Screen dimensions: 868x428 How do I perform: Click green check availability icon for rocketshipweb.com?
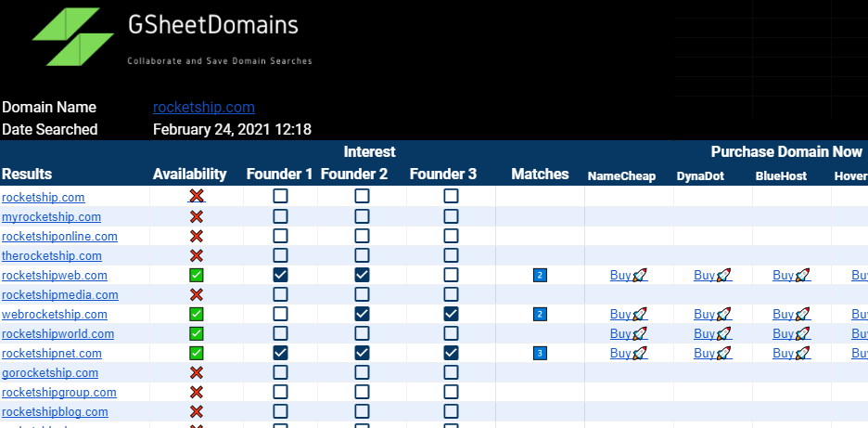point(197,275)
